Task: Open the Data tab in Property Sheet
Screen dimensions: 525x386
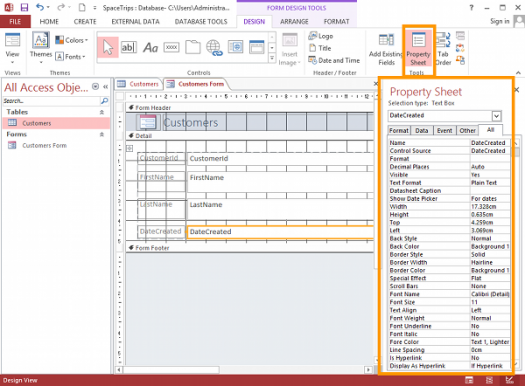Action: [422, 131]
